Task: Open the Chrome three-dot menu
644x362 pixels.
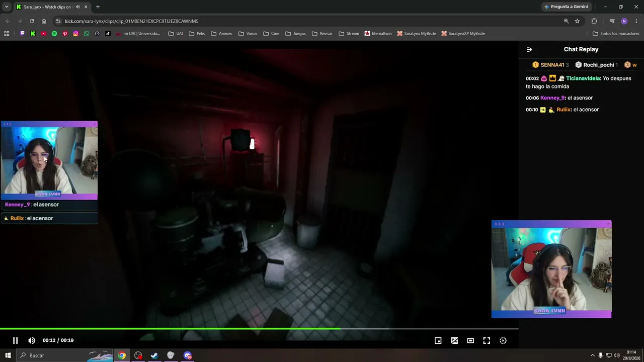Action: point(636,21)
